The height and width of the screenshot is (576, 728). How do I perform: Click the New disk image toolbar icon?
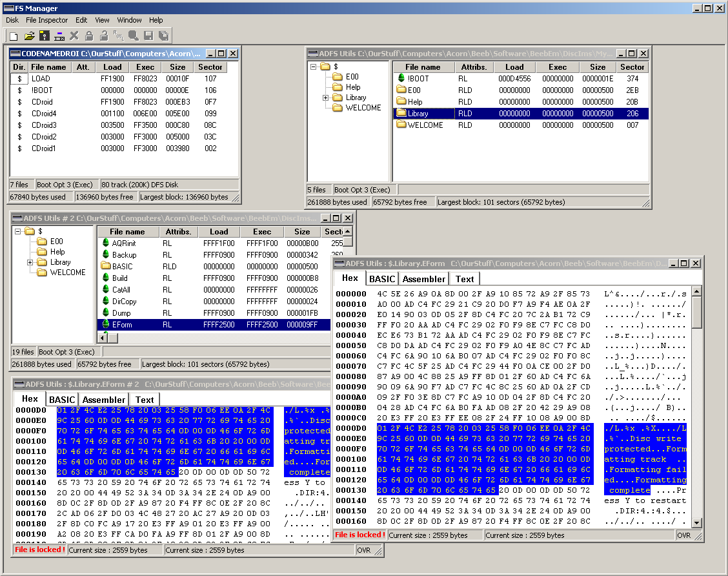pyautogui.click(x=14, y=36)
